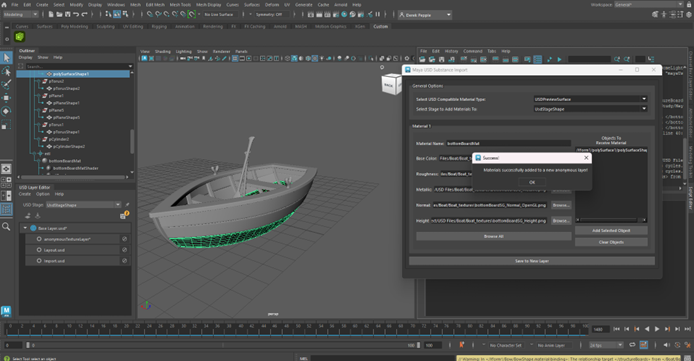Click the Undo arrow icon
The image size is (694, 361).
(x=76, y=15)
